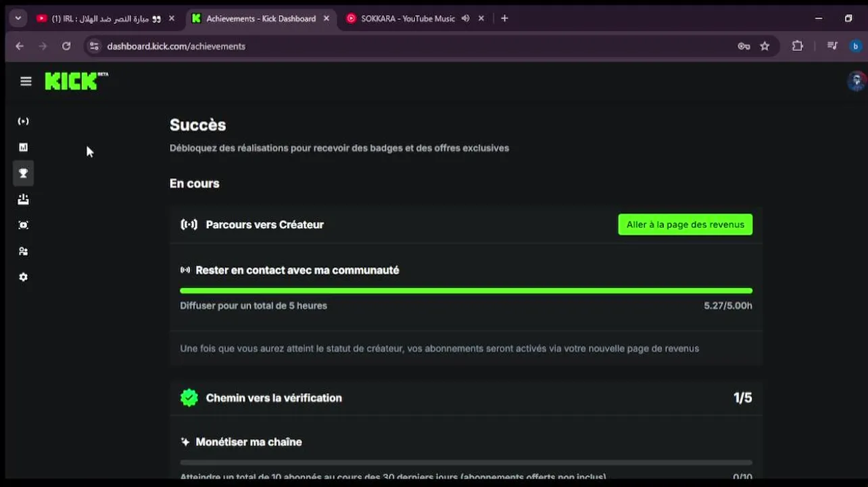Open the download tray sidebar icon
Screen dimensions: 868x487
(x=23, y=200)
